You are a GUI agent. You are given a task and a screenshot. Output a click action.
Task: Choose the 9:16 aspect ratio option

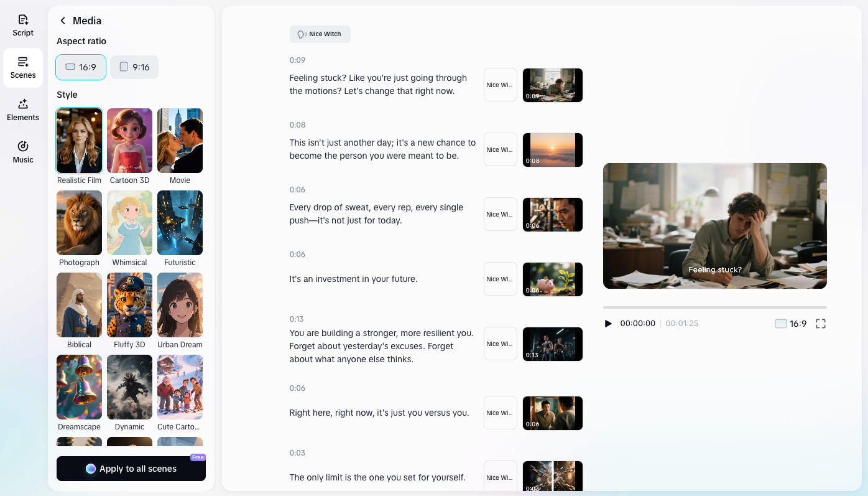click(x=134, y=67)
